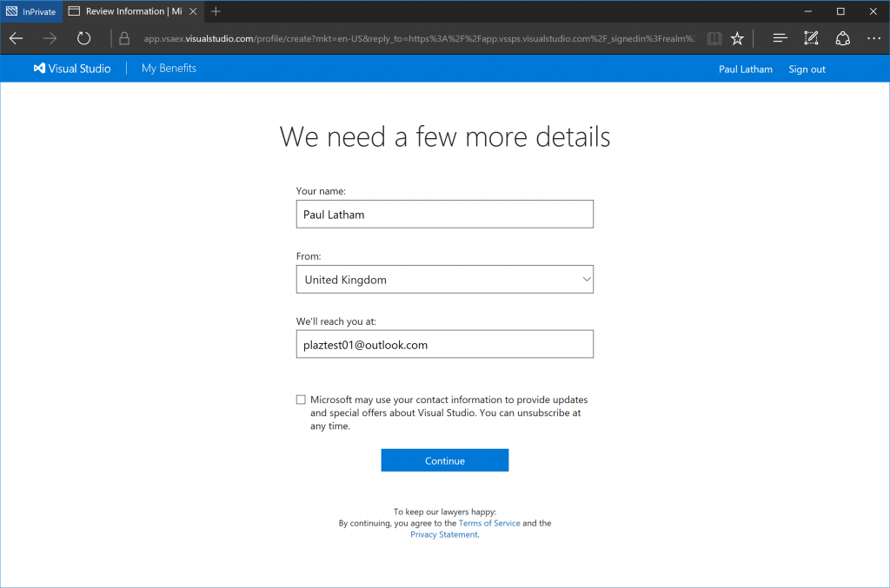Add page to favorites star icon
890x588 pixels.
coord(737,38)
